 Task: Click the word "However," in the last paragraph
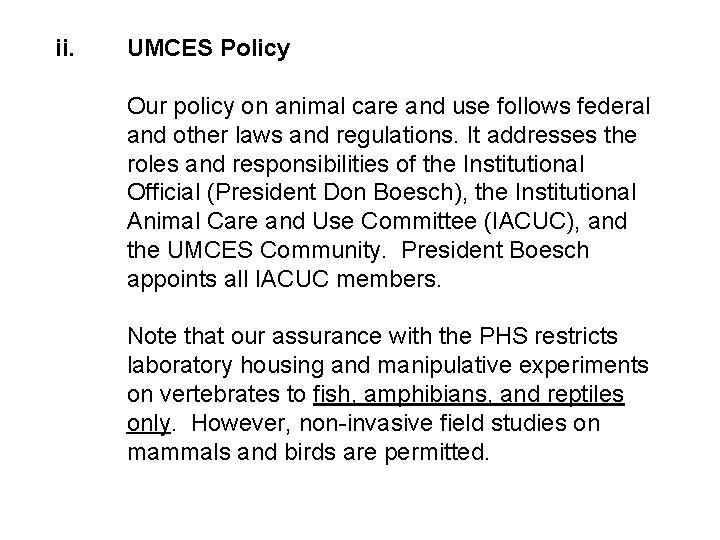(241, 424)
